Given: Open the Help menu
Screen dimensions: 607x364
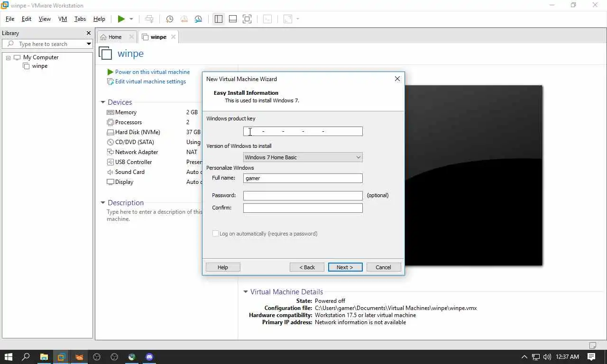Looking at the screenshot, I should click(x=99, y=19).
